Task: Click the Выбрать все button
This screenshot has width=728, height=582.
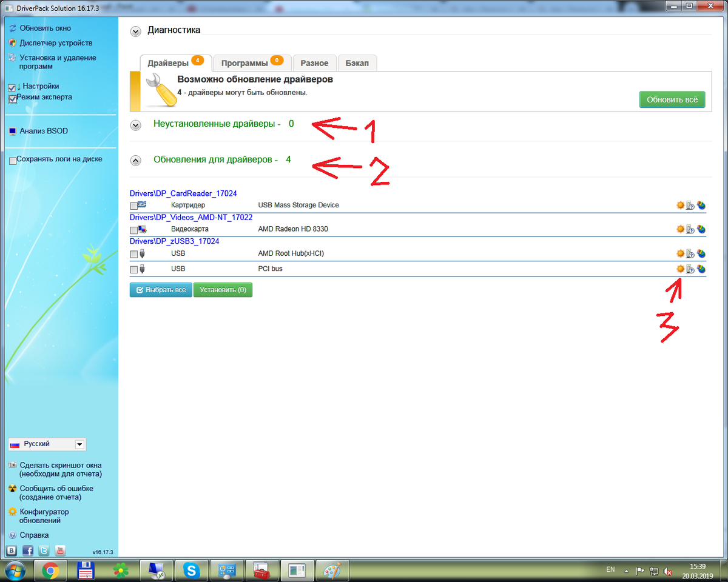Action: [x=161, y=290]
